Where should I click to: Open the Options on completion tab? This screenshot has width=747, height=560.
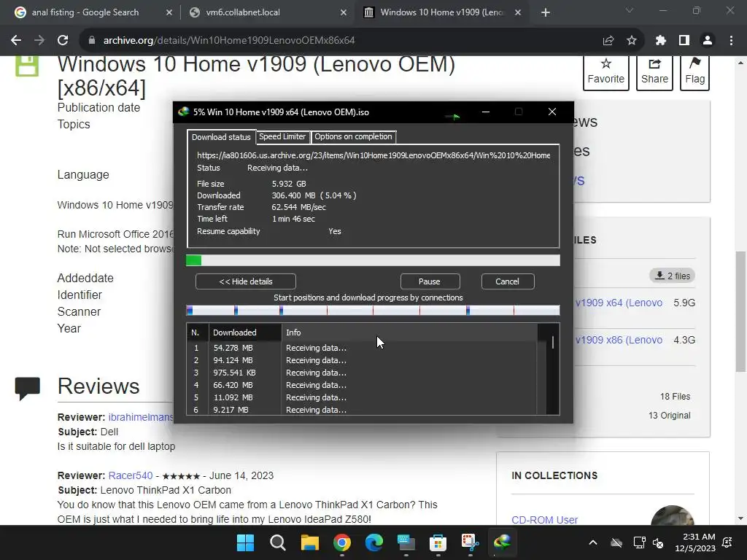tap(354, 136)
